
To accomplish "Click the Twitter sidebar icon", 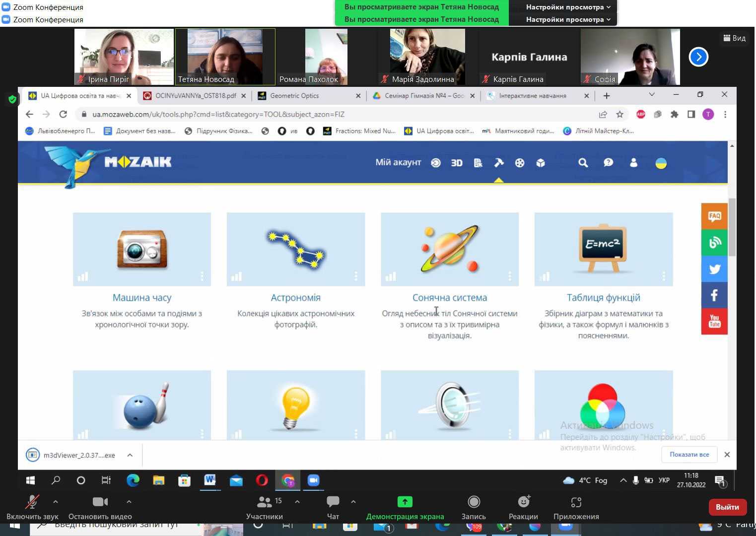I will pos(714,269).
